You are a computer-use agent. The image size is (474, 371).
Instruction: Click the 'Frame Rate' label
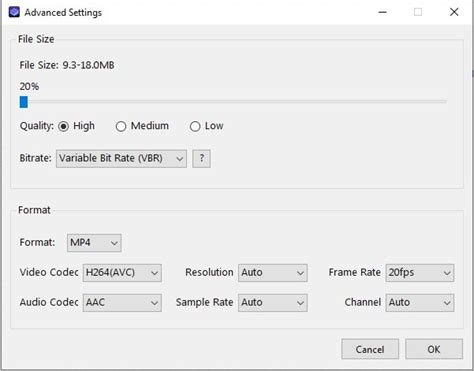click(355, 272)
